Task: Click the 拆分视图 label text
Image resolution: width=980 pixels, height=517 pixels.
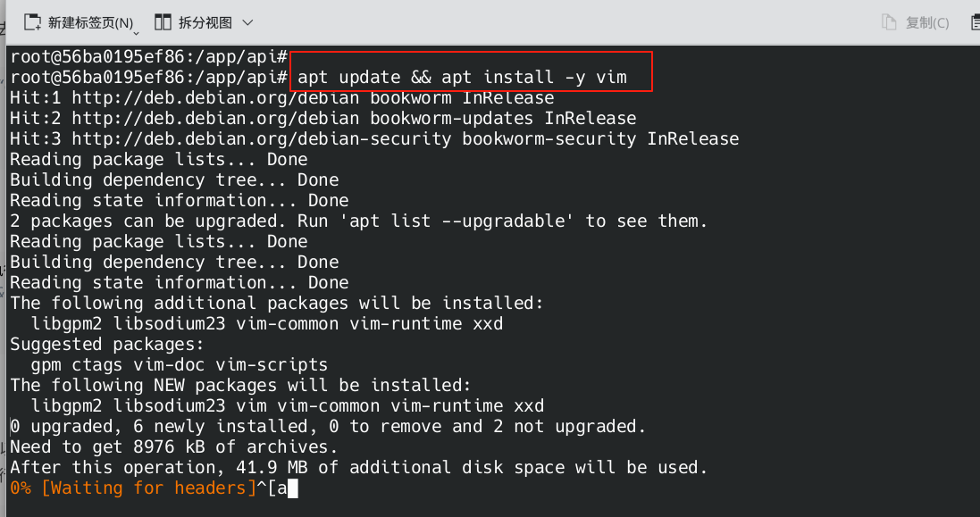Action: 205,22
